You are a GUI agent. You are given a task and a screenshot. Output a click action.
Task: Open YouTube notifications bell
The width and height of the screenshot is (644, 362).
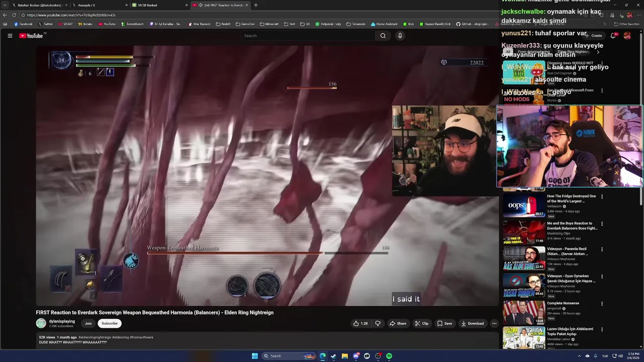coord(613,36)
